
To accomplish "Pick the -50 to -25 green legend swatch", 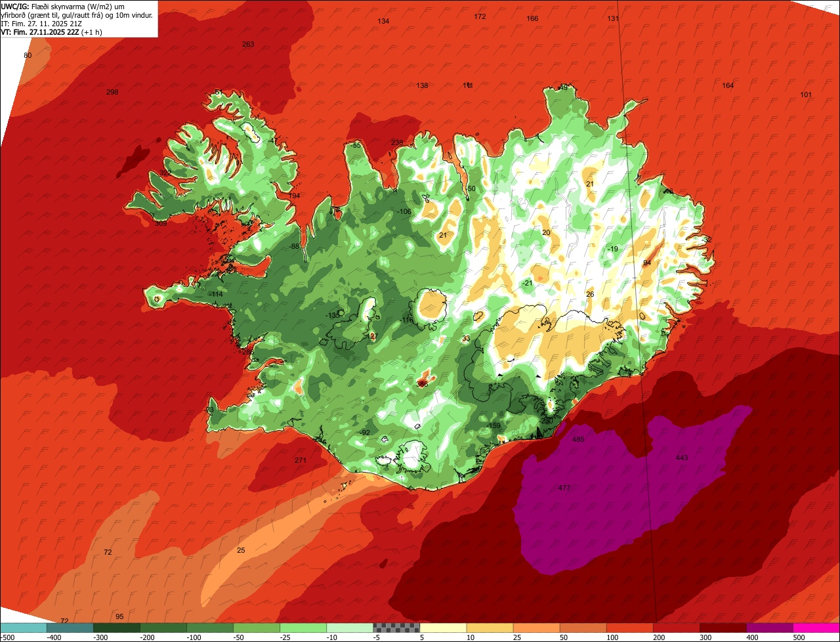I will (x=257, y=628).
